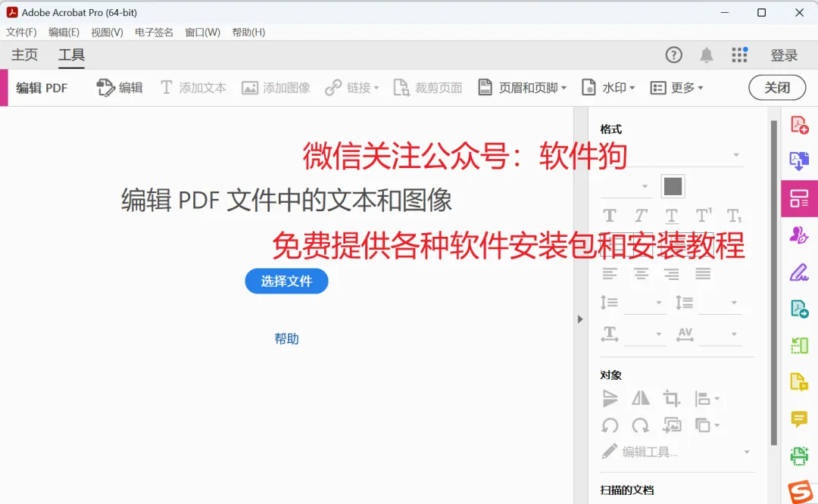Align text left
The width and height of the screenshot is (818, 504).
tap(609, 273)
